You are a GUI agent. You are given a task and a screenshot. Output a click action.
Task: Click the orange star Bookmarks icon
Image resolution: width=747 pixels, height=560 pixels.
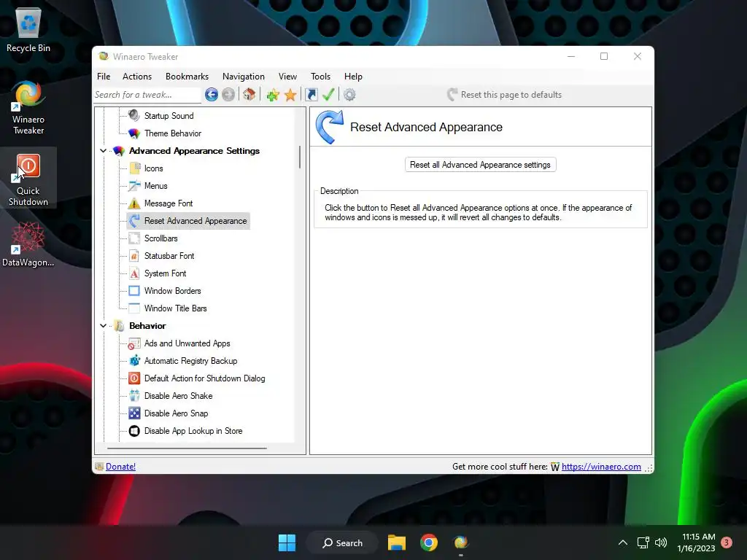290,96
